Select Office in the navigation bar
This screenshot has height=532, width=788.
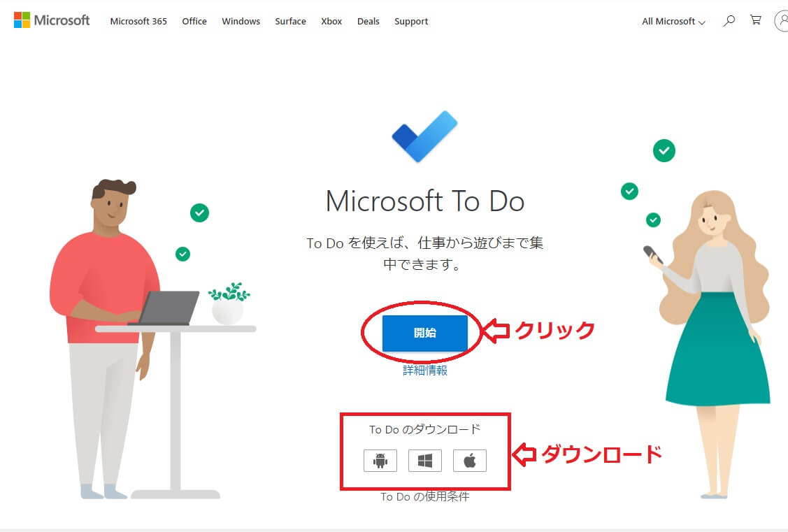(194, 22)
